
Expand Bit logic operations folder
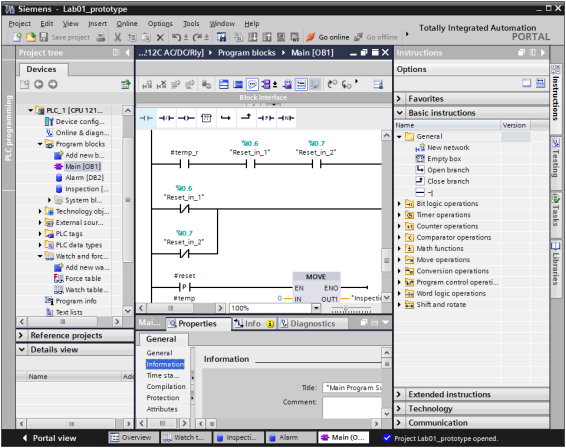point(399,204)
